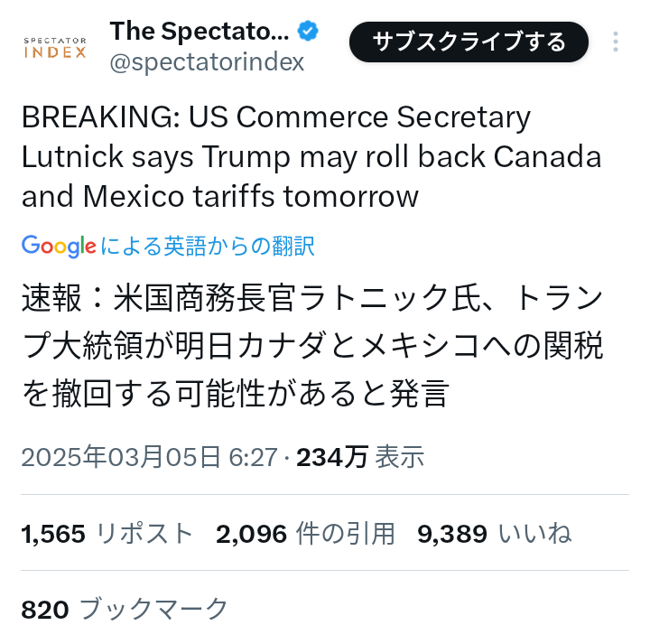Click the サブスクライブする subscribe button
650x644 pixels.
point(469,42)
